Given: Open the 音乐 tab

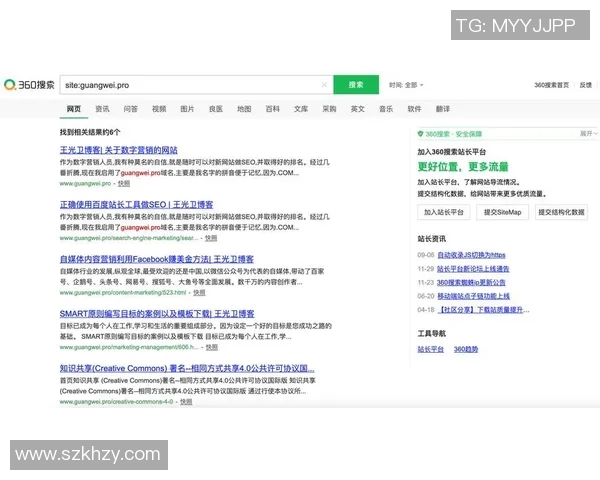Looking at the screenshot, I should tap(386, 109).
